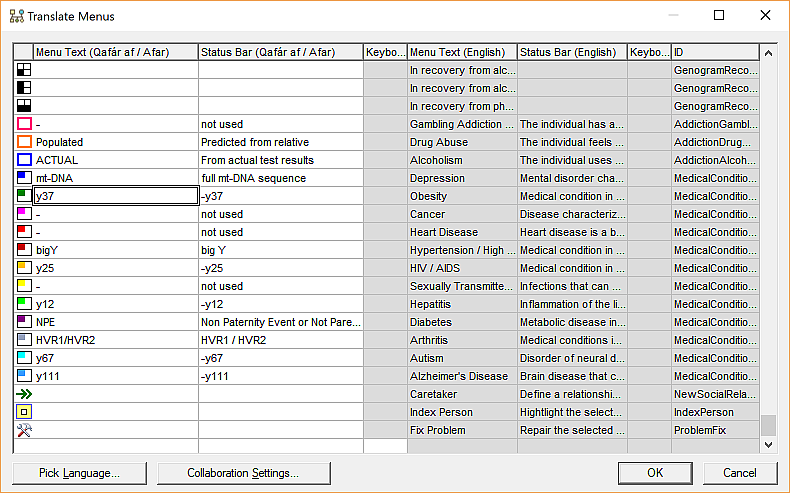Screen dimensions: 790x493
Task: Click the bright green icon beside y12
Action: click(x=24, y=304)
